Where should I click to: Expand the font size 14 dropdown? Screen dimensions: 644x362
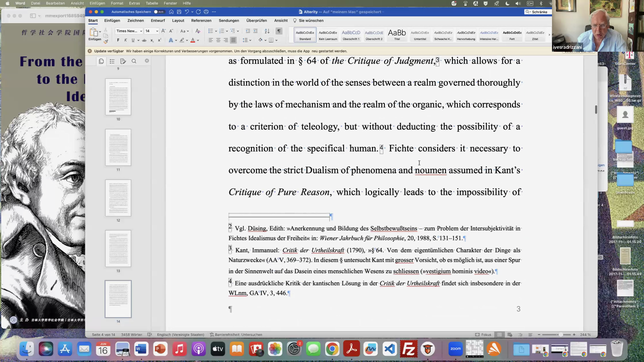(x=157, y=31)
